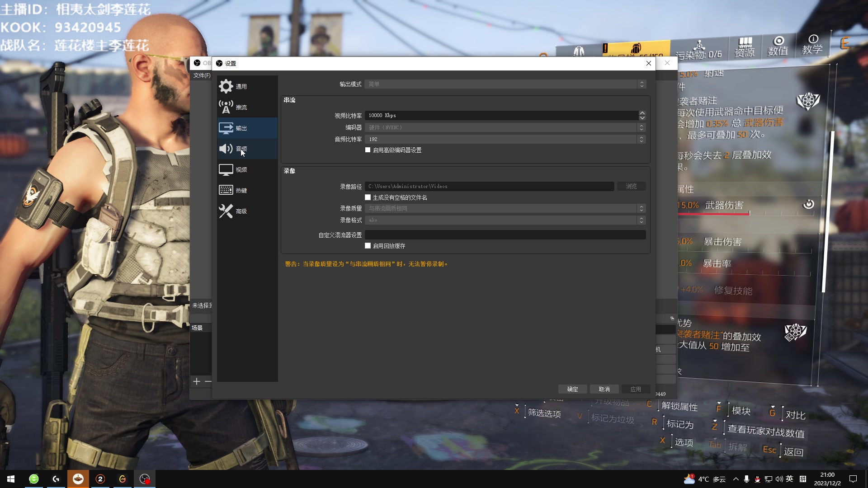Open the green circle app on taskbar
Screen dimensions: 868x488
[x=34, y=479]
